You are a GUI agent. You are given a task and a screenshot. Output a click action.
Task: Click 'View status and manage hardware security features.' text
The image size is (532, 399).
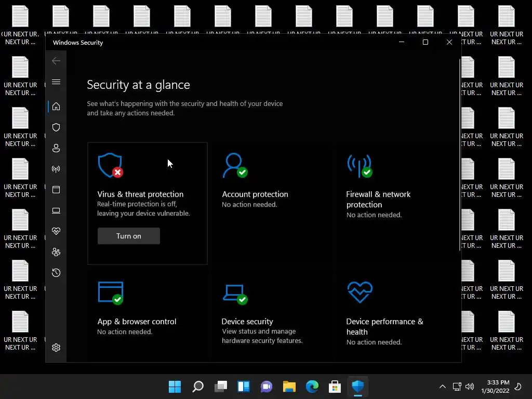click(x=262, y=336)
